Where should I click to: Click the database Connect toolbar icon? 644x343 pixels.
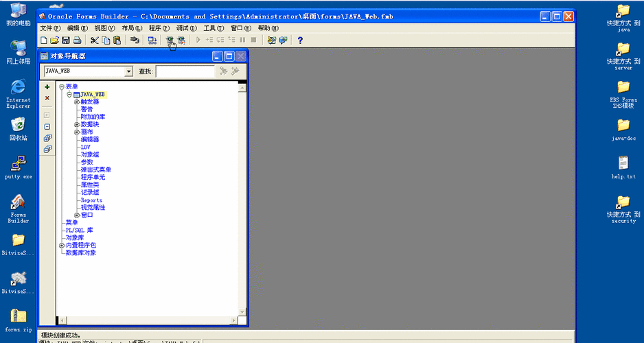135,40
